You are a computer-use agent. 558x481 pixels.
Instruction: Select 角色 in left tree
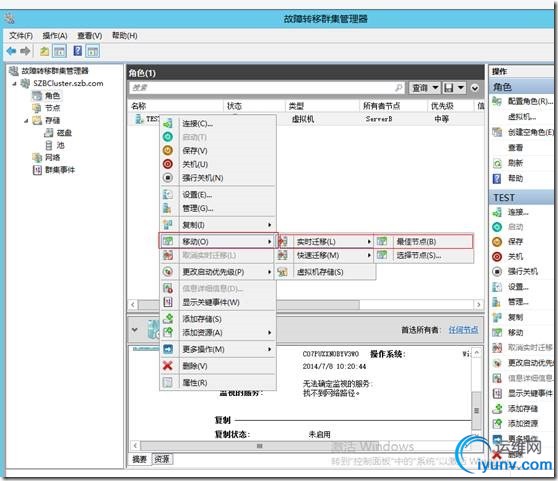[52, 95]
